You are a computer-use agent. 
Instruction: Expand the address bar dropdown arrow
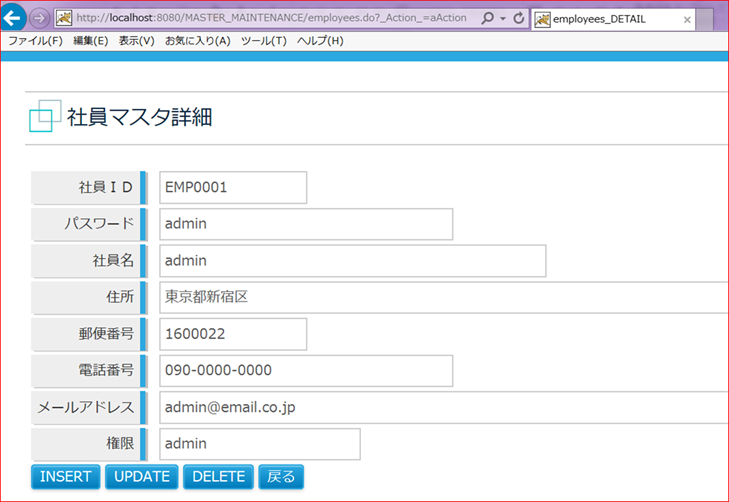(502, 19)
